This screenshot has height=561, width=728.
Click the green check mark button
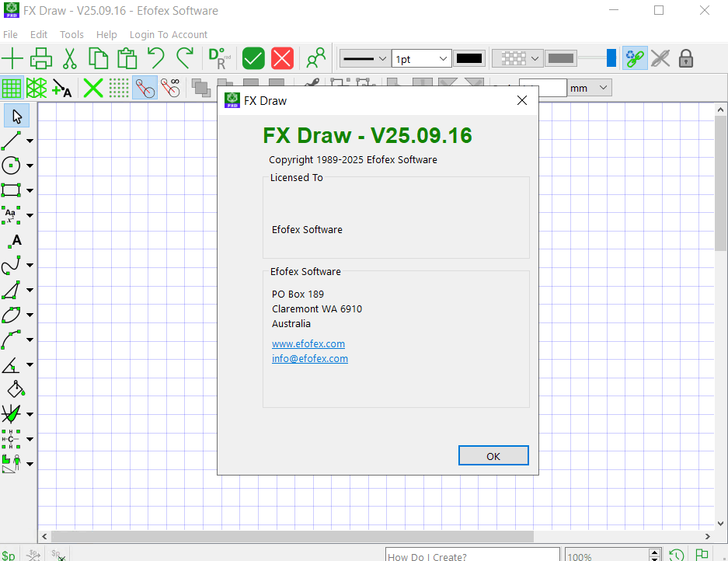point(253,58)
